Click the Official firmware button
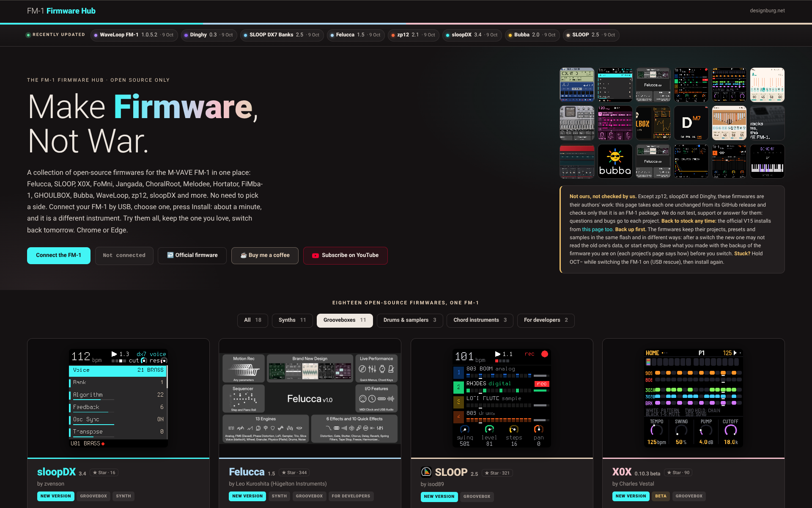The image size is (812, 508). [x=192, y=256]
